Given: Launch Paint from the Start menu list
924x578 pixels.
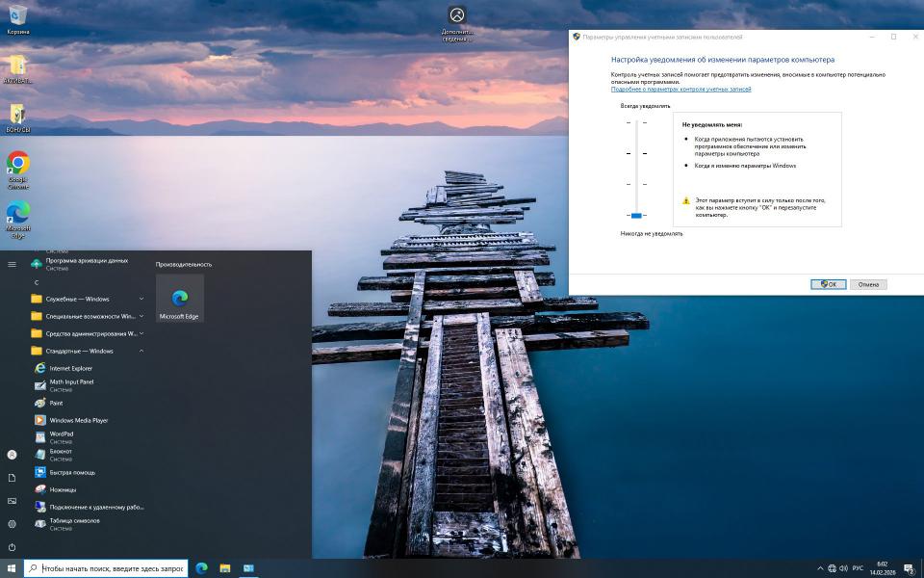Looking at the screenshot, I should pyautogui.click(x=56, y=403).
